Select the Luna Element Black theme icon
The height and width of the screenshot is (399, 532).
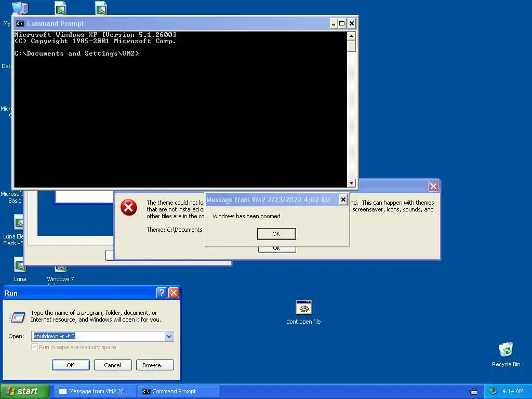19,222
